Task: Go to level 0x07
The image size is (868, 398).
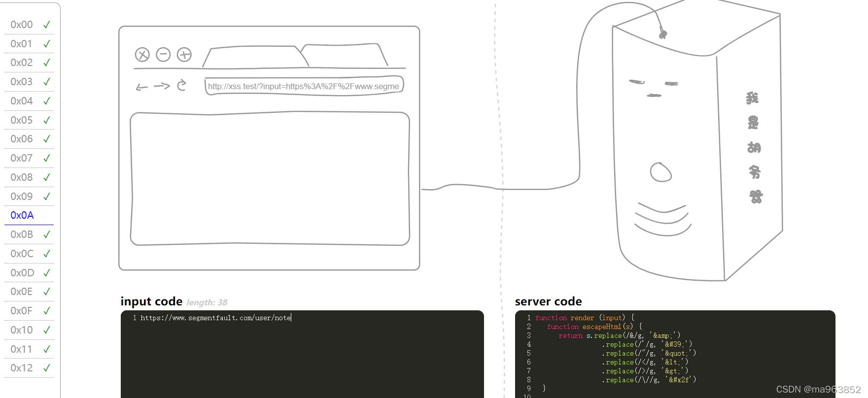Action: (x=29, y=158)
